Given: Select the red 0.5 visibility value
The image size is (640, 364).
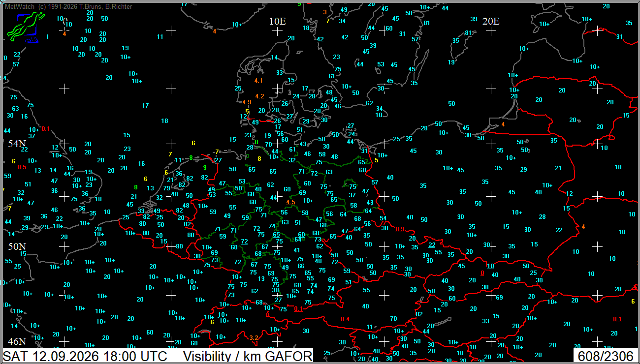Looking at the screenshot, I should tap(22, 167).
